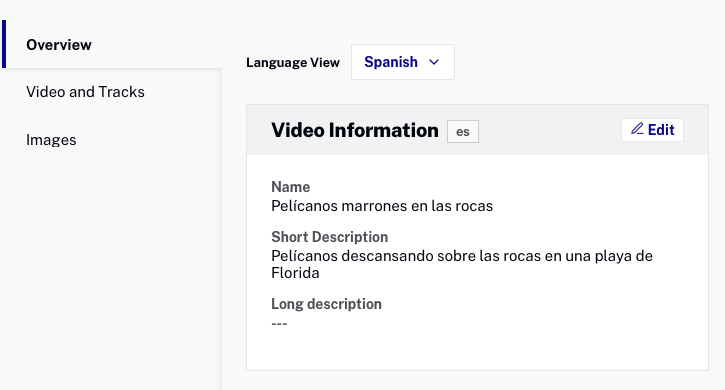Click the Name field label
725x390 pixels.
[x=290, y=187]
